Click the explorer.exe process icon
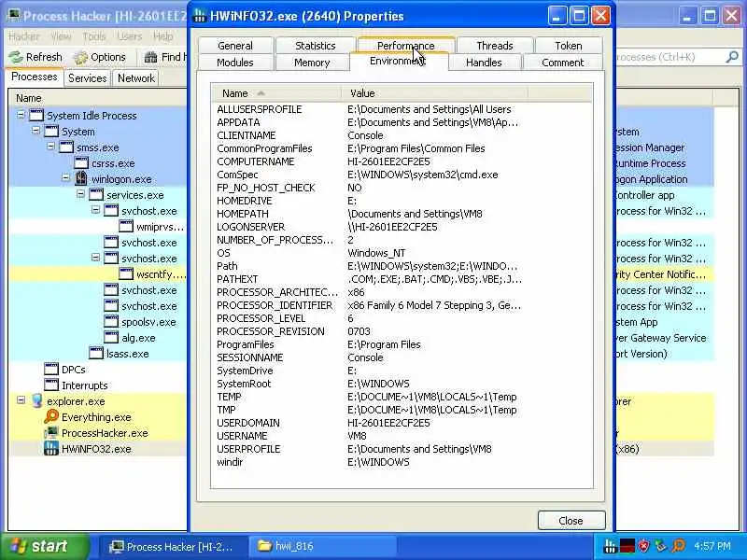747x560 pixels. (x=36, y=401)
